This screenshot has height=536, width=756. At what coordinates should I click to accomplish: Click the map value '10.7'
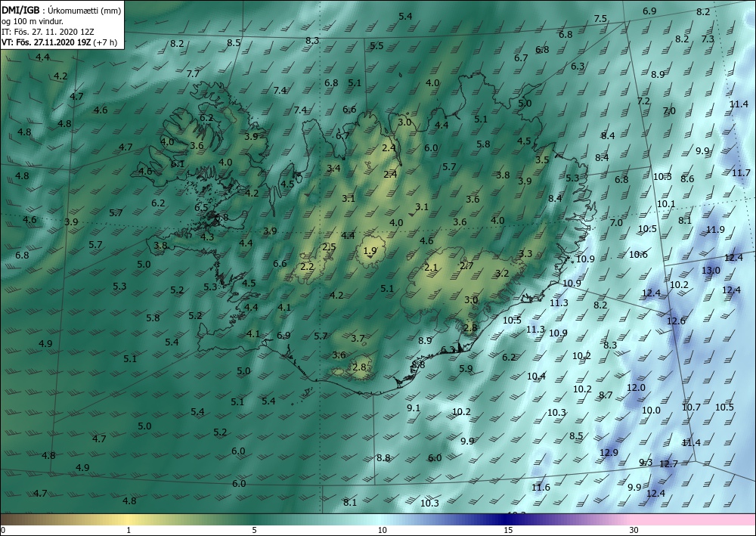click(691, 407)
